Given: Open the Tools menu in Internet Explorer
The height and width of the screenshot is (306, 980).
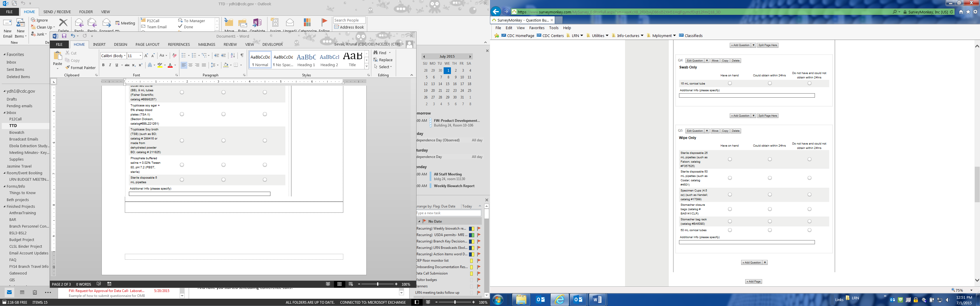Looking at the screenshot, I should (x=554, y=28).
